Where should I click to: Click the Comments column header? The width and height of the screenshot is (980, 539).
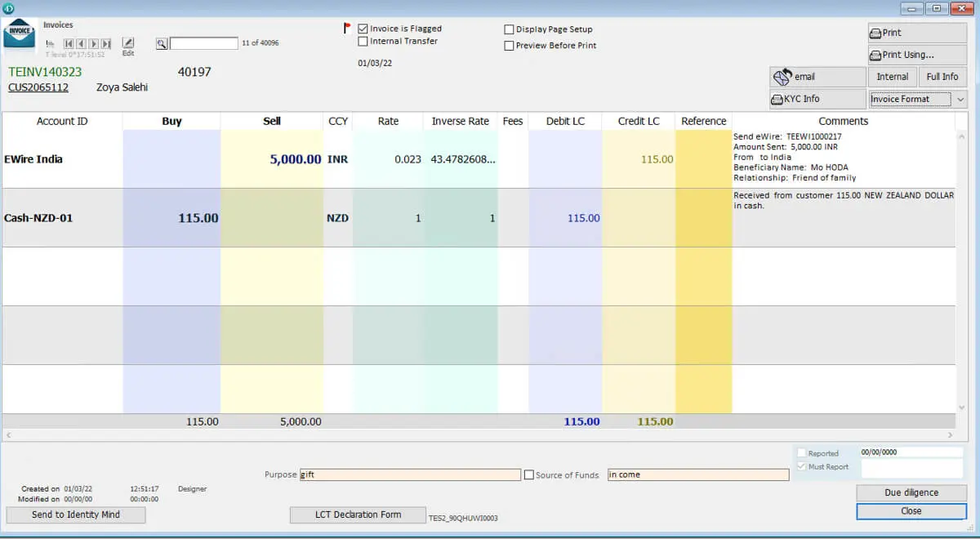point(843,121)
